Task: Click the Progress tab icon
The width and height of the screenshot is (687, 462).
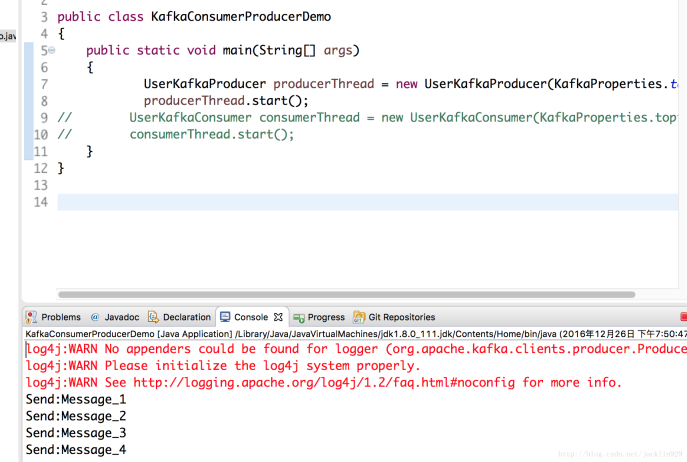Action: pos(299,317)
